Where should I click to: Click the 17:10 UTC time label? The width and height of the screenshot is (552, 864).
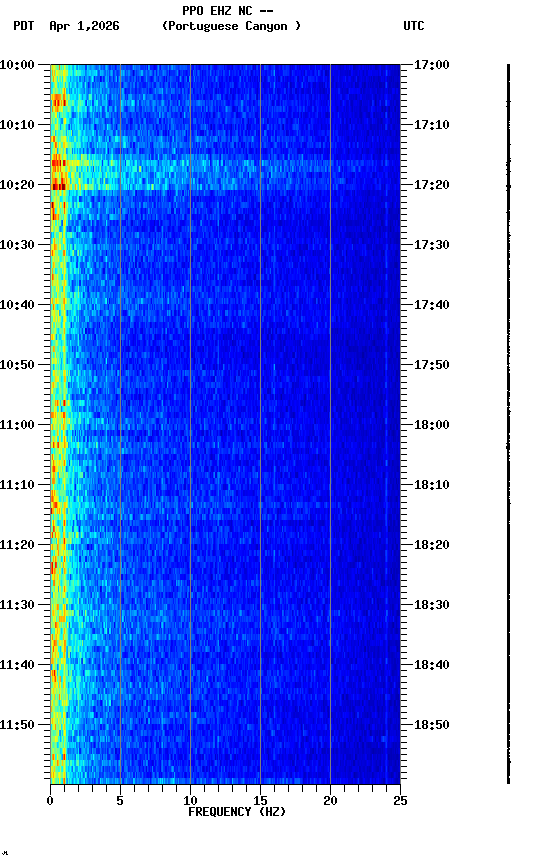[x=432, y=125]
